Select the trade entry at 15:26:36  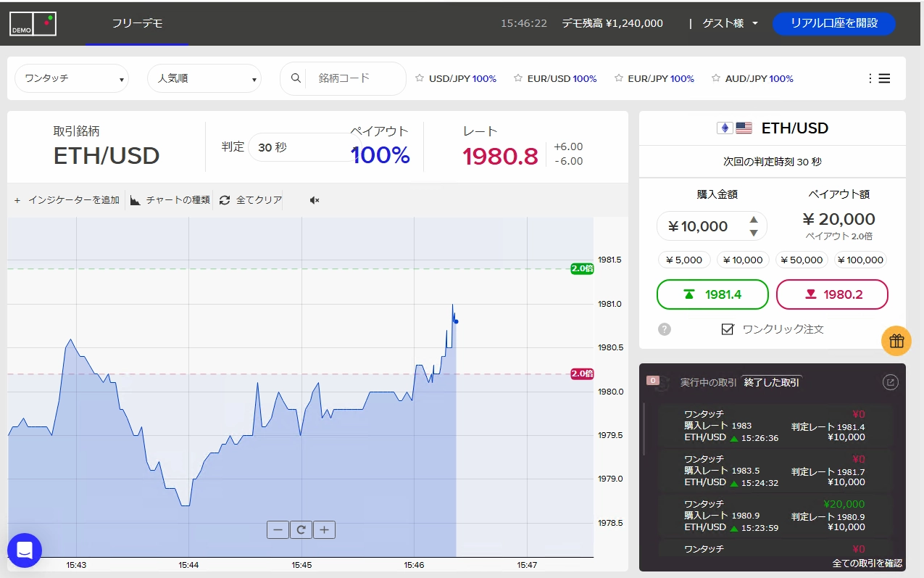pos(775,426)
